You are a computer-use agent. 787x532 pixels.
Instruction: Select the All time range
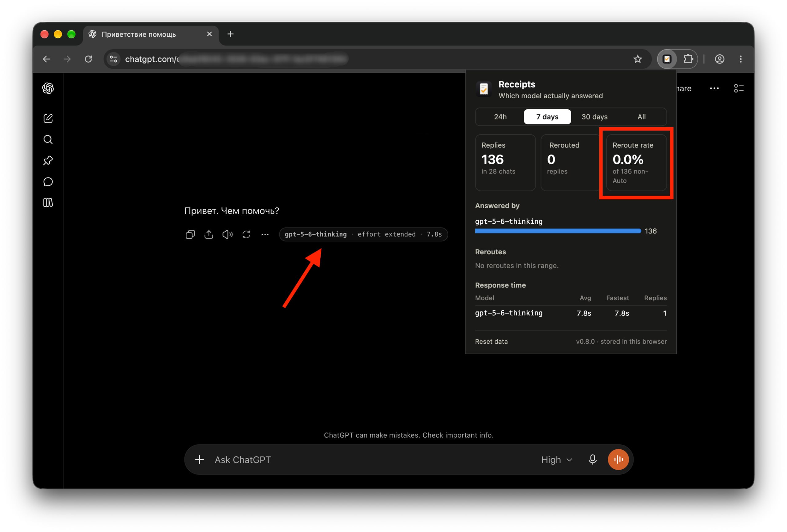point(641,117)
